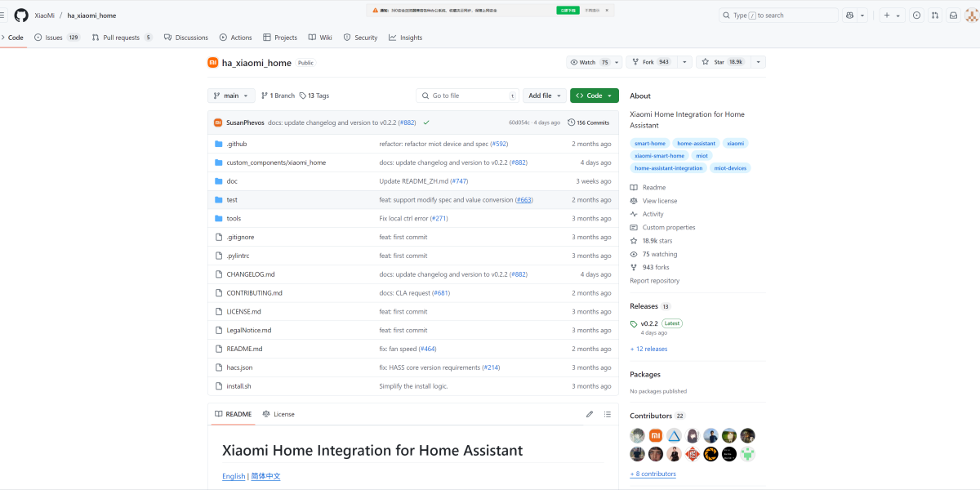The image size is (980, 490).
Task: Open the Discussions tab
Action: pyautogui.click(x=186, y=38)
